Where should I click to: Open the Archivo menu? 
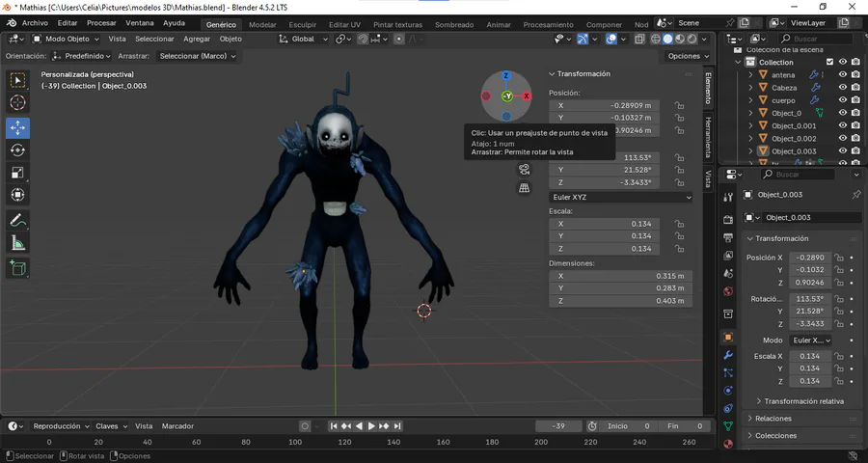coord(34,22)
